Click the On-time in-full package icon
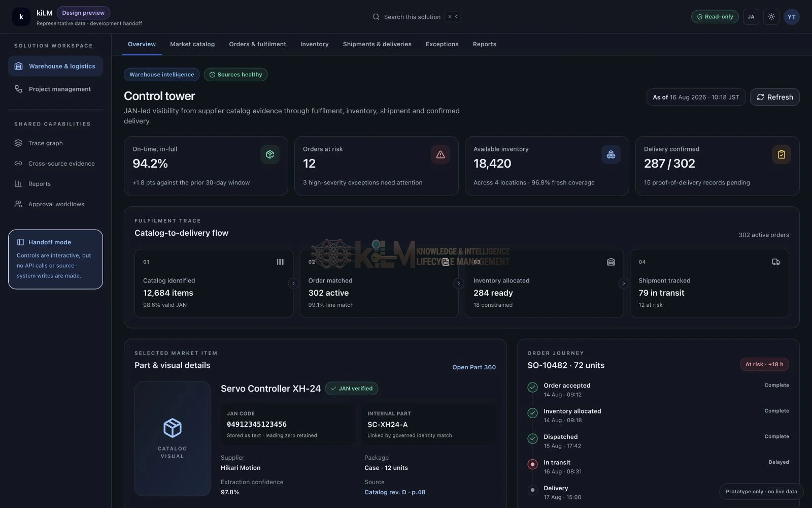Image resolution: width=812 pixels, height=508 pixels. point(269,154)
